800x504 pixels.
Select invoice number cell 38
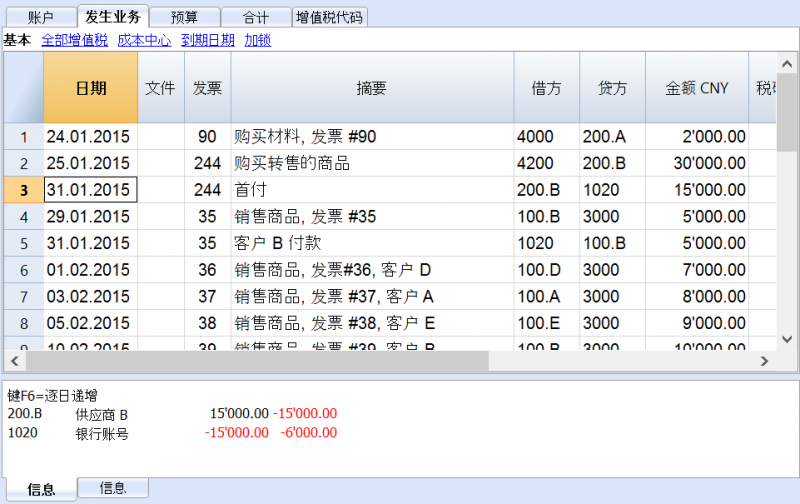click(208, 323)
